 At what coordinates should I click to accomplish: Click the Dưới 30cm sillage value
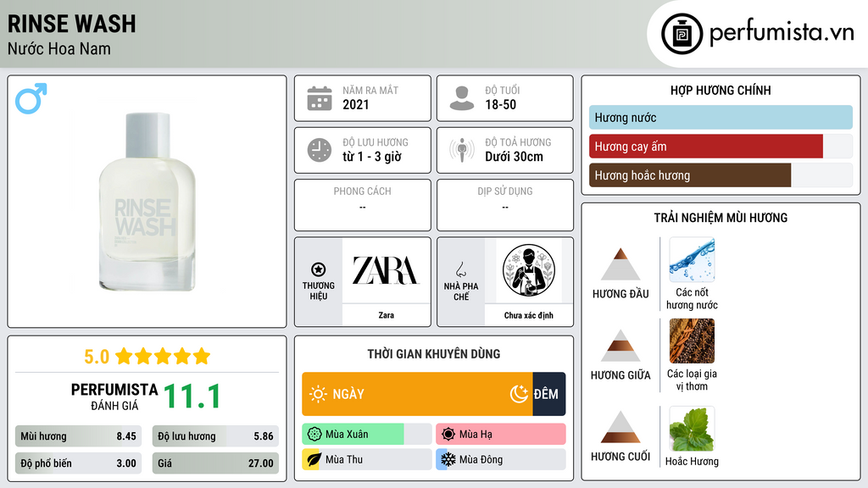514,157
